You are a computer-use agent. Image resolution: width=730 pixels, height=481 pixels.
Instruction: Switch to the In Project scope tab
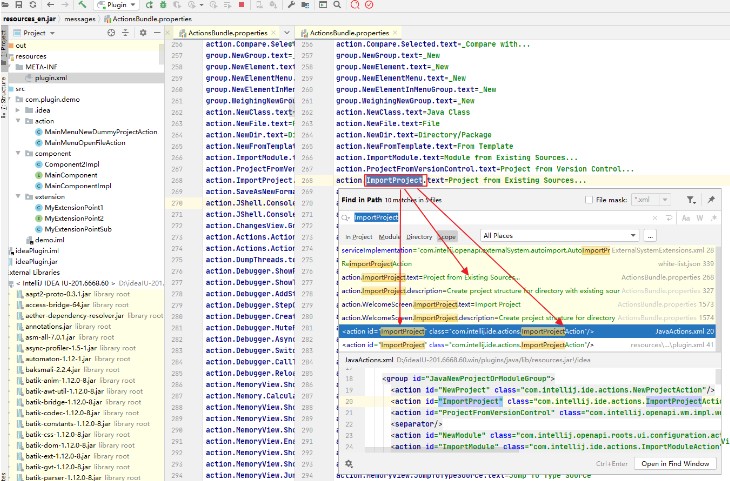[x=358, y=237]
